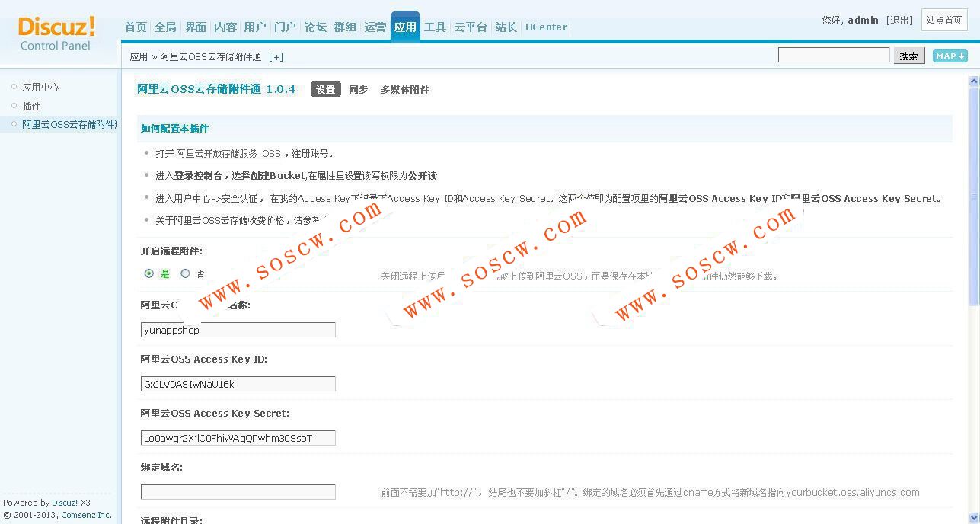Click the scrollbar up arrow
Screen dimensions: 980x524
pos(974,81)
